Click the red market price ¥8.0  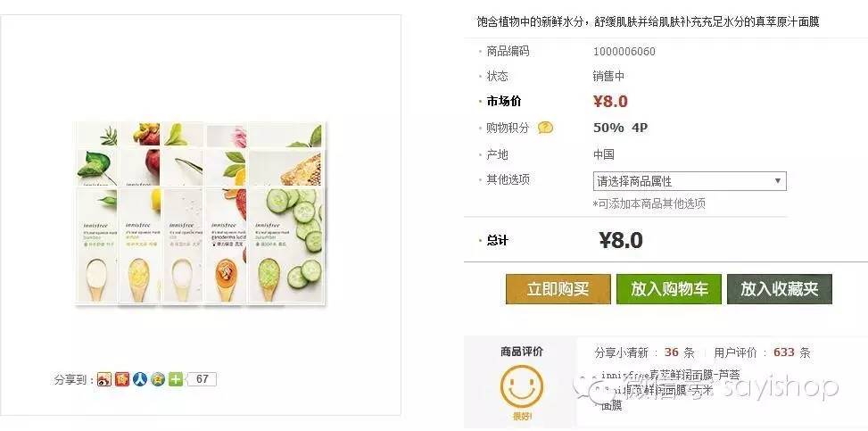pyautogui.click(x=610, y=102)
